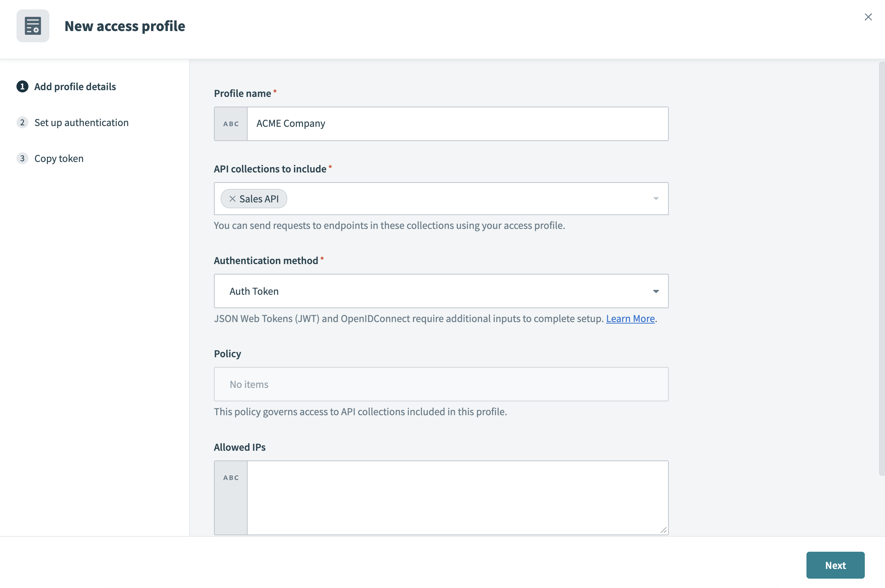
Task: Click step 3 circle for Copy token
Action: 23,158
